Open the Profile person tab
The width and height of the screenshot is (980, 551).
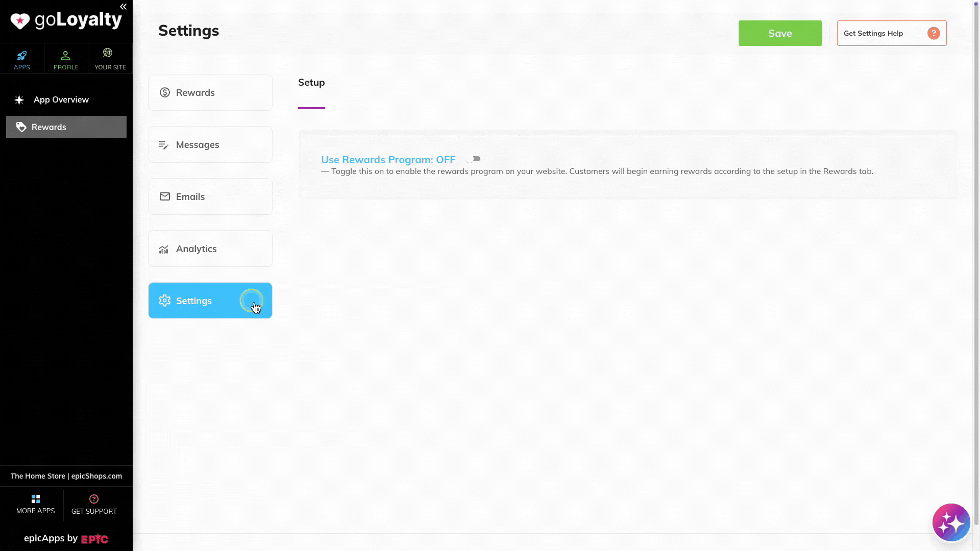pyautogui.click(x=66, y=59)
